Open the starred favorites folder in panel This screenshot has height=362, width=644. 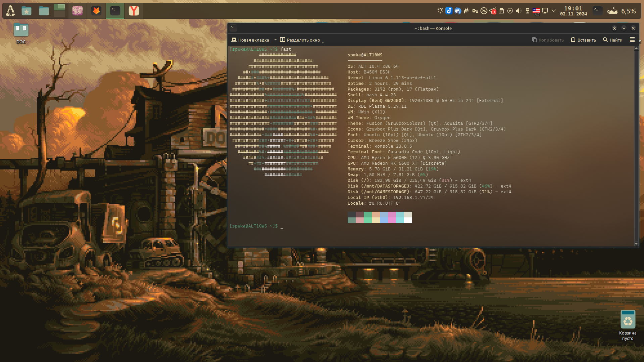pyautogui.click(x=27, y=11)
